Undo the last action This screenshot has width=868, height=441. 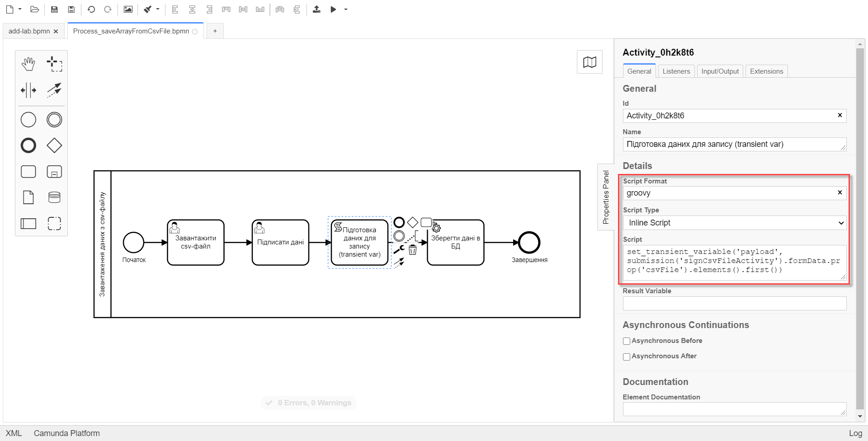(91, 9)
